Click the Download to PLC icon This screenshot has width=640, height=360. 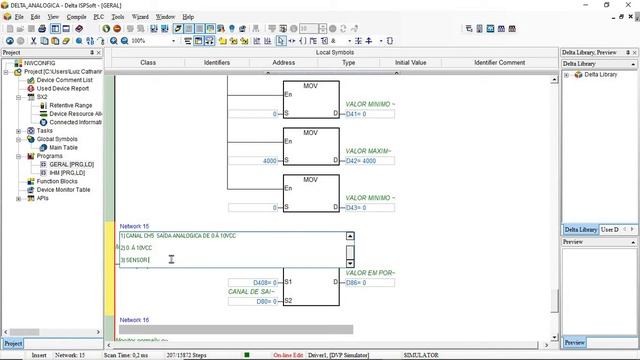point(154,29)
